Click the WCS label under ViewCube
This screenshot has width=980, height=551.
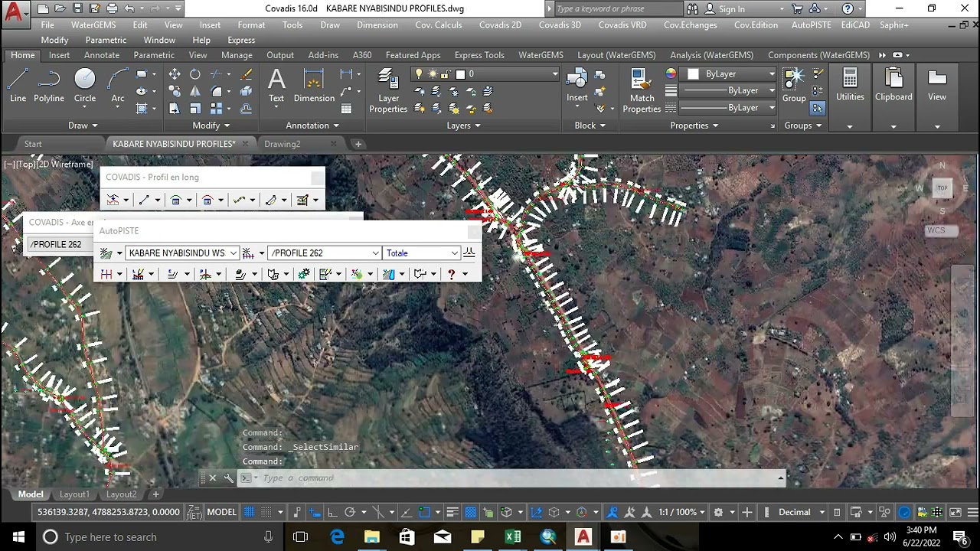click(936, 230)
